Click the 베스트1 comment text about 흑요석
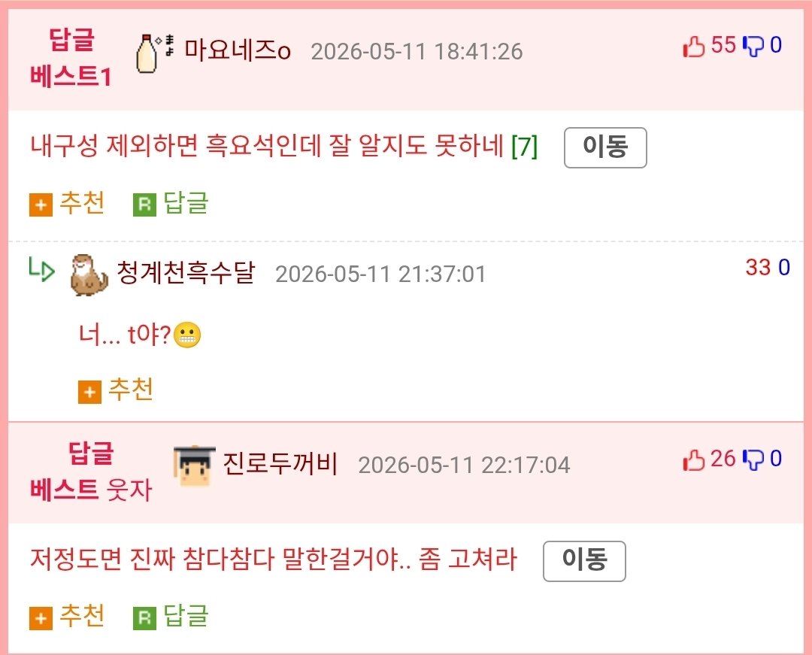812x655 pixels. [267, 145]
